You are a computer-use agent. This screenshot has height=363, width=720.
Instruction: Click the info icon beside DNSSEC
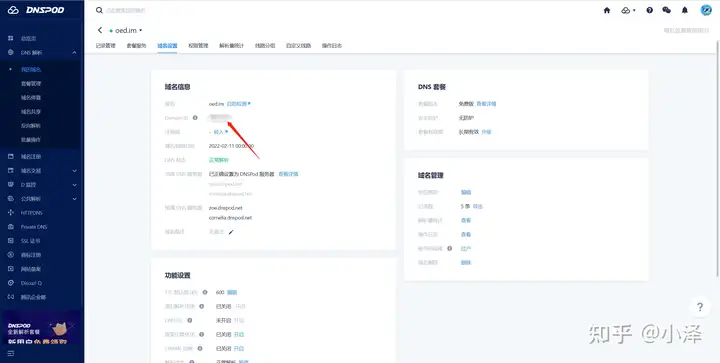(x=190, y=320)
